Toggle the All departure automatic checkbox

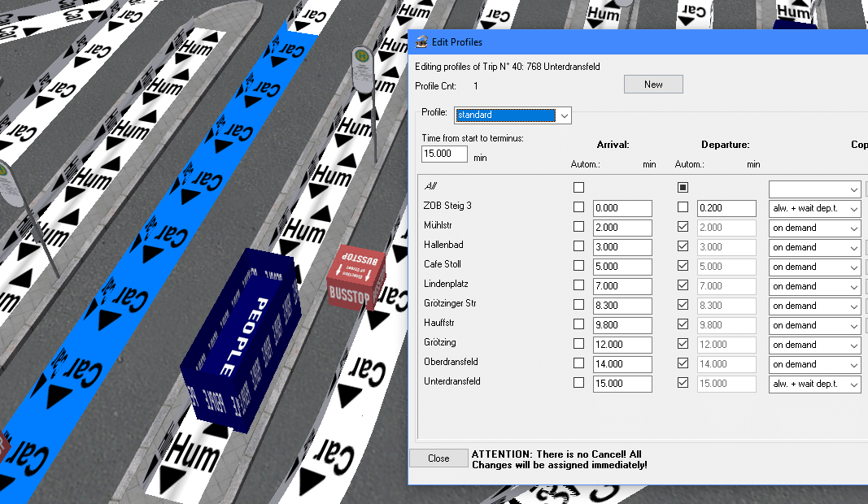pyautogui.click(x=683, y=188)
